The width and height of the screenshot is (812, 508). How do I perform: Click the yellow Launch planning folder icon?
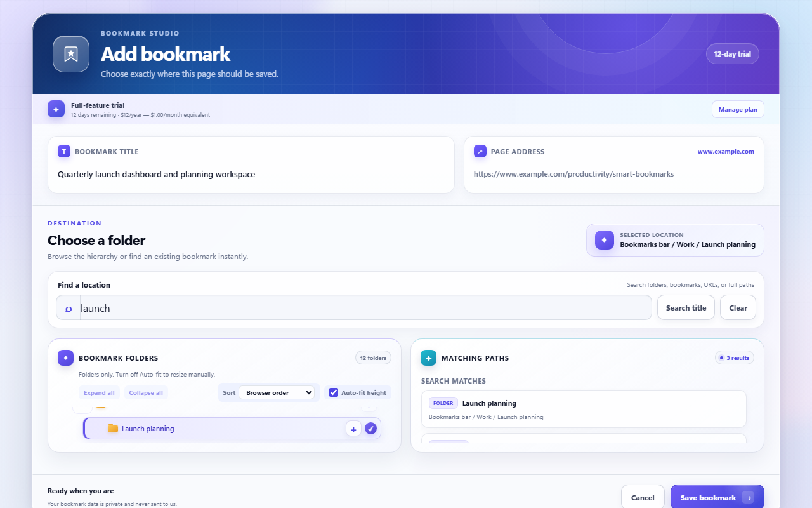(113, 429)
